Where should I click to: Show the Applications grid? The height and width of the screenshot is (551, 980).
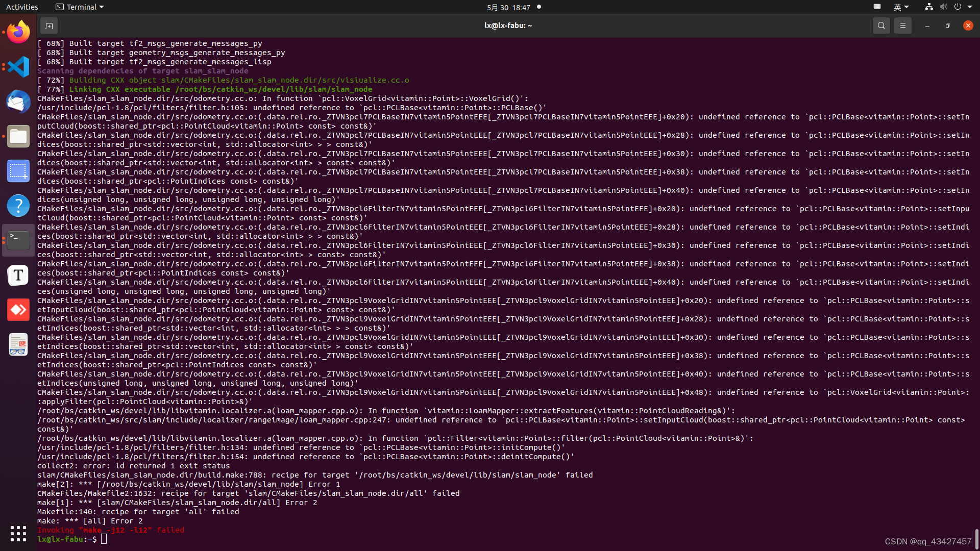18,533
